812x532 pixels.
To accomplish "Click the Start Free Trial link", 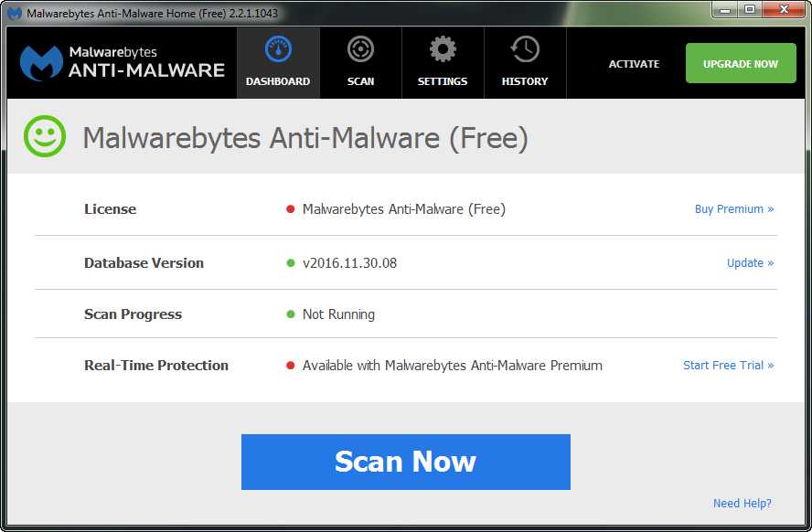I will 728,366.
